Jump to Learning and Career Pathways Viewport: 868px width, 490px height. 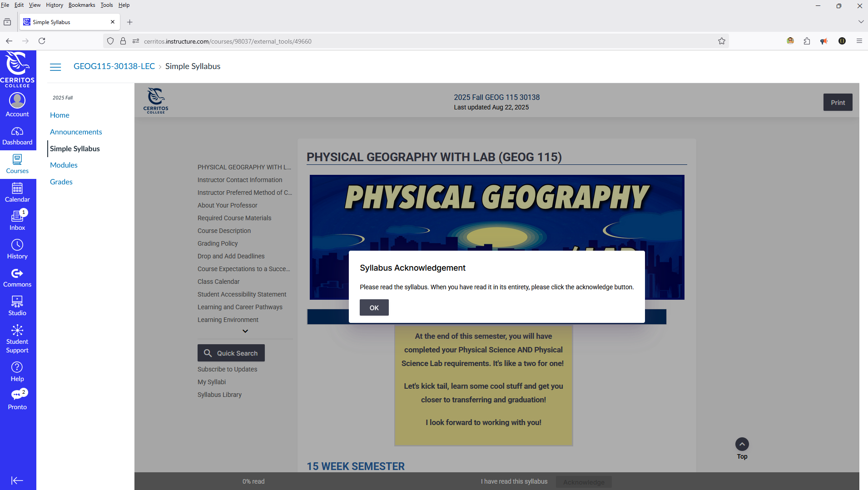(240, 307)
